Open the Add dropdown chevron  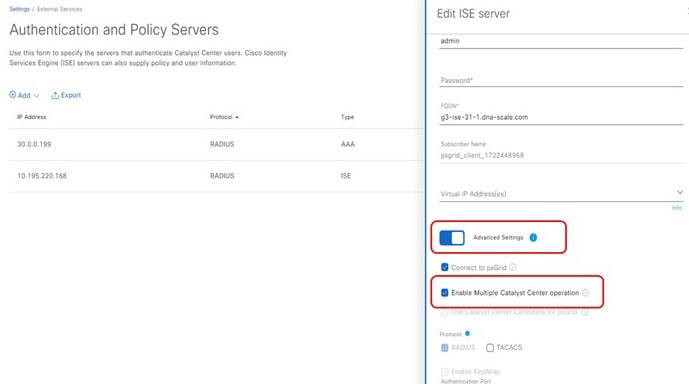pos(36,96)
